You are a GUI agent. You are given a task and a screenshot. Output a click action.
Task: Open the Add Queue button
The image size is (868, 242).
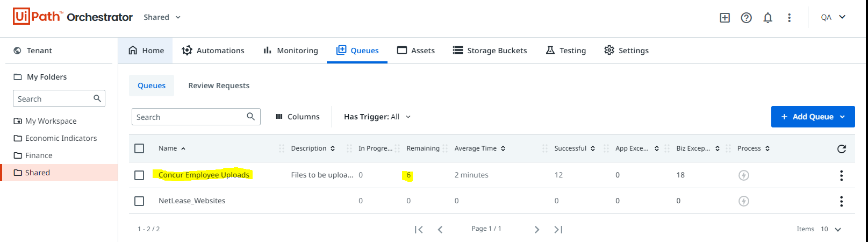click(813, 117)
